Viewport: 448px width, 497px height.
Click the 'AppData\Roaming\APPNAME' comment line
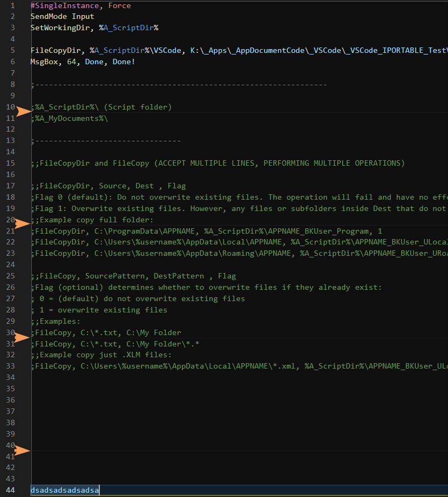[239, 254]
